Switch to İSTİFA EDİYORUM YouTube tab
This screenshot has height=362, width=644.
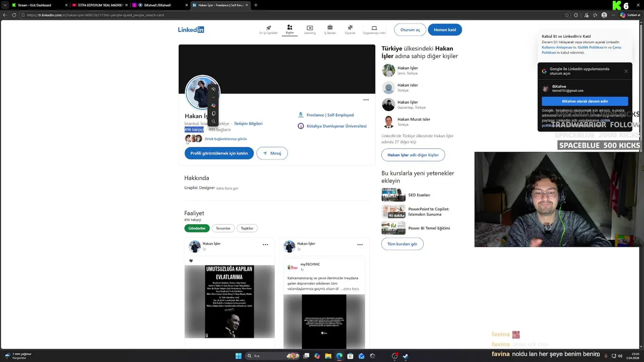pos(100,5)
